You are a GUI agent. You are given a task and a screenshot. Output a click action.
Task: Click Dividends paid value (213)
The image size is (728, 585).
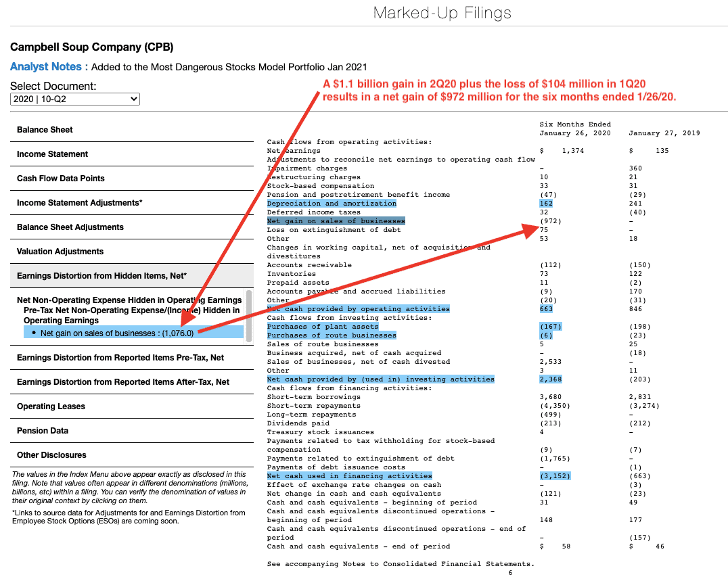pyautogui.click(x=550, y=423)
